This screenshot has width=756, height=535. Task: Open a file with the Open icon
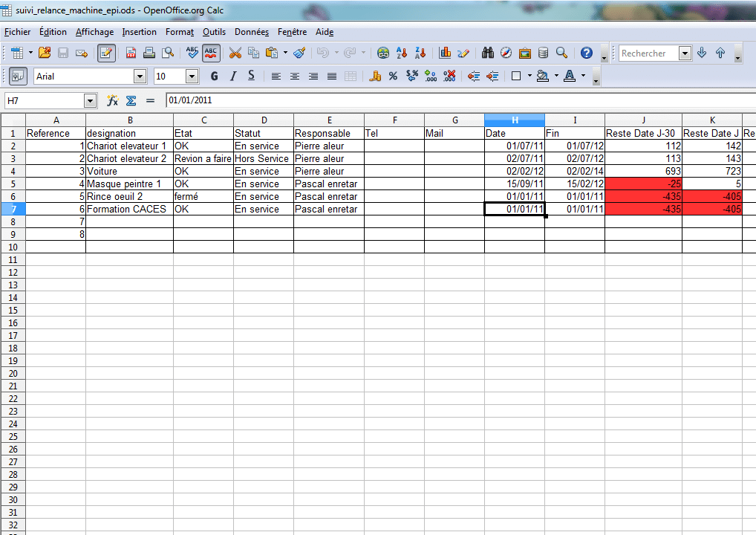(45, 53)
